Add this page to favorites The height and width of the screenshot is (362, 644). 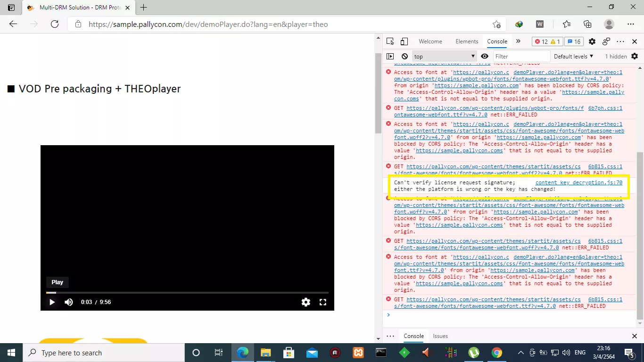(496, 24)
